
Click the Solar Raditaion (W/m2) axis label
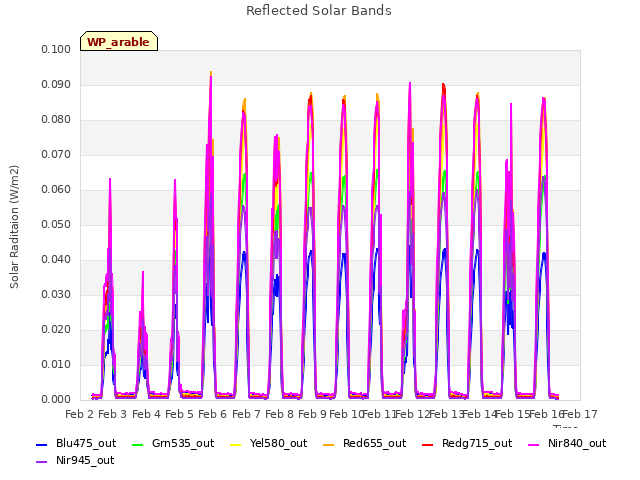coord(14,227)
